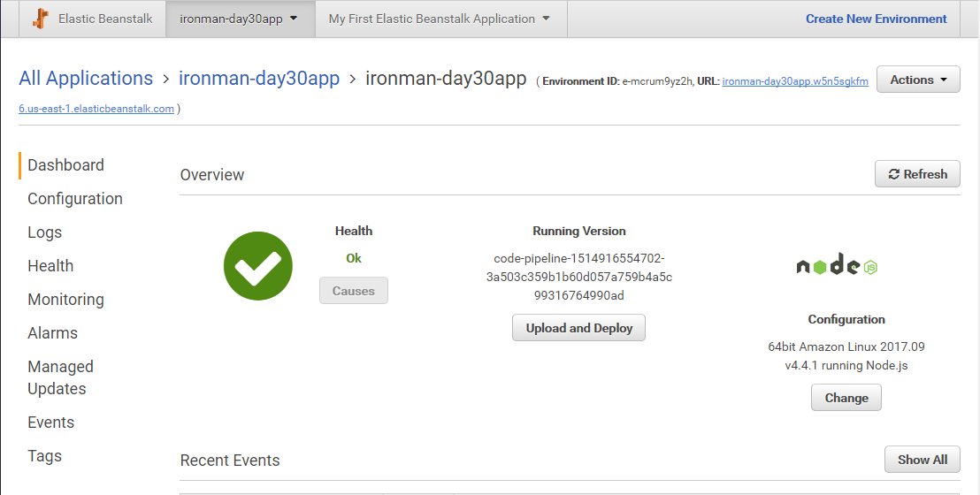Open the Actions dropdown menu

click(x=917, y=80)
